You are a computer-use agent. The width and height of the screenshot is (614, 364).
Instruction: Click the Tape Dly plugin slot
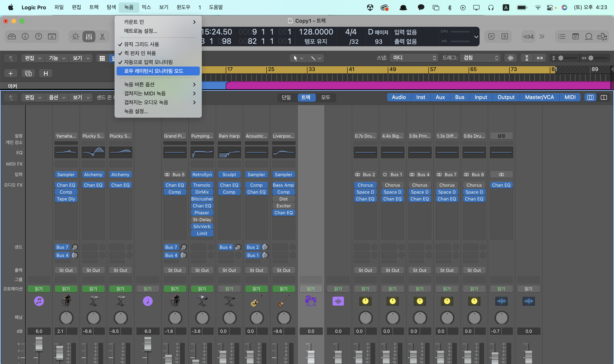(x=66, y=199)
